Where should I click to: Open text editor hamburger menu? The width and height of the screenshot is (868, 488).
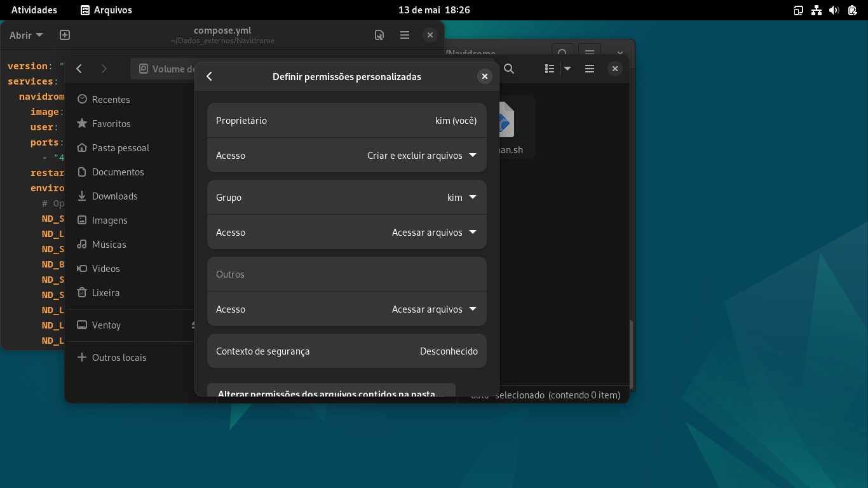click(x=405, y=35)
